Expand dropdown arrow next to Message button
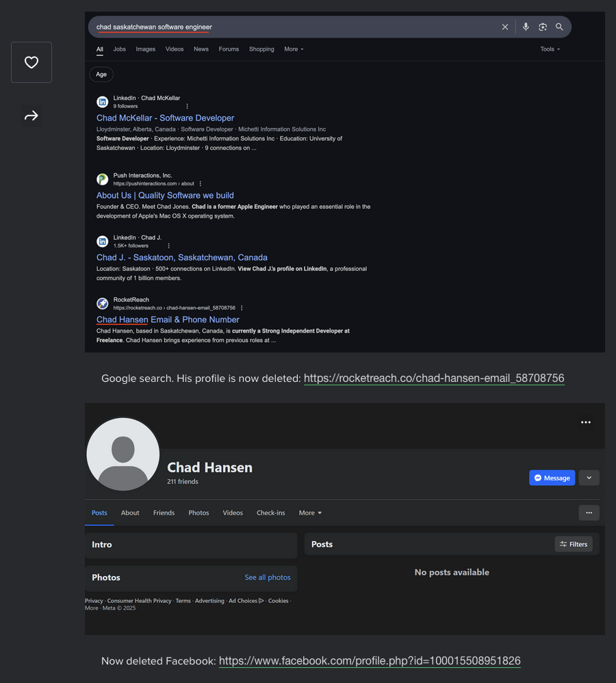This screenshot has height=683, width=616. [x=589, y=478]
